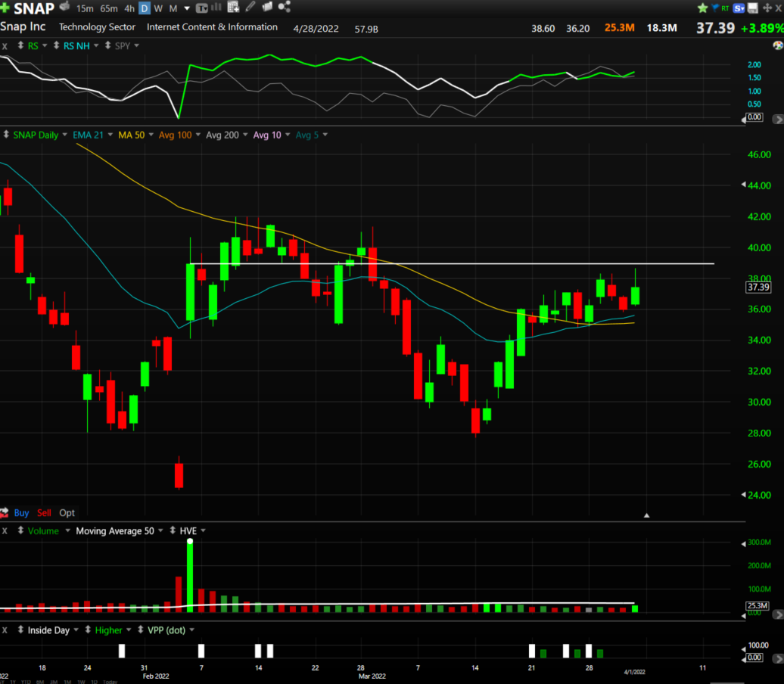
Task: Expand the VPP (dot) dropdown
Action: point(191,630)
